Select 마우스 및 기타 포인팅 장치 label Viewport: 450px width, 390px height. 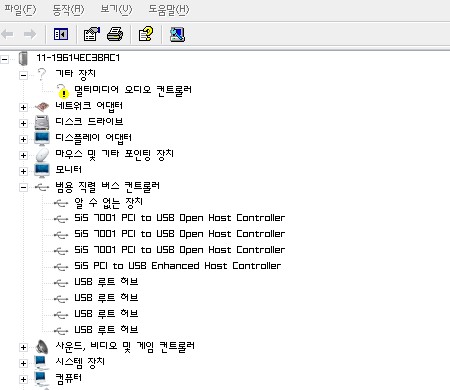[x=114, y=154]
